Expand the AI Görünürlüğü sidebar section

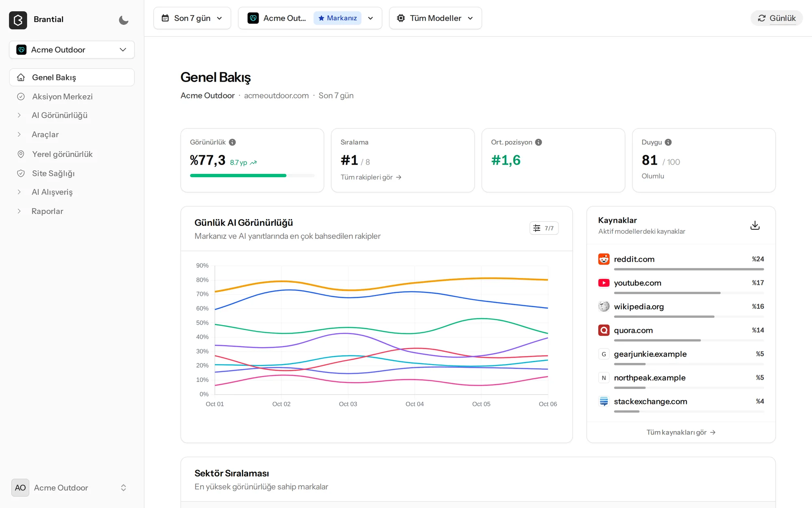pyautogui.click(x=72, y=115)
